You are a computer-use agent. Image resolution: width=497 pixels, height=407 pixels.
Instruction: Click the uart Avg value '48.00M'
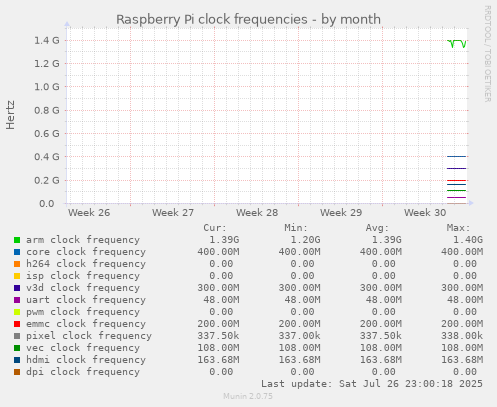[383, 300]
